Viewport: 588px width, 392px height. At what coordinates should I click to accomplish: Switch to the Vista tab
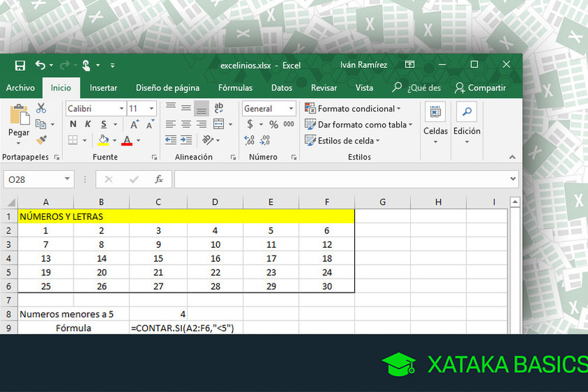(364, 87)
